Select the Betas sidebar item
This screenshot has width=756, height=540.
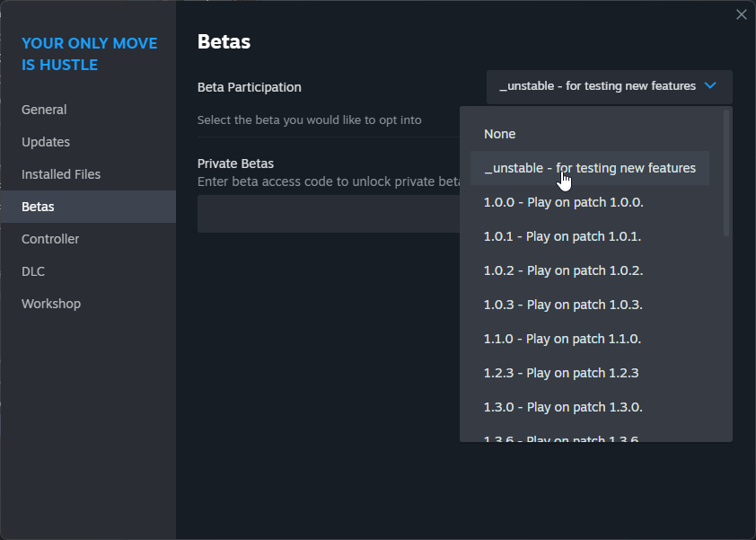(88, 207)
